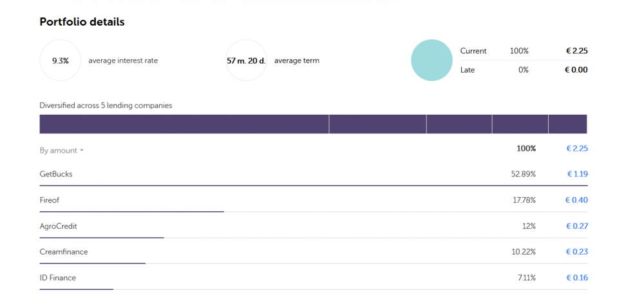This screenshot has width=644, height=297.
Task: Select the ID Finance lending company name
Action: [x=58, y=278]
